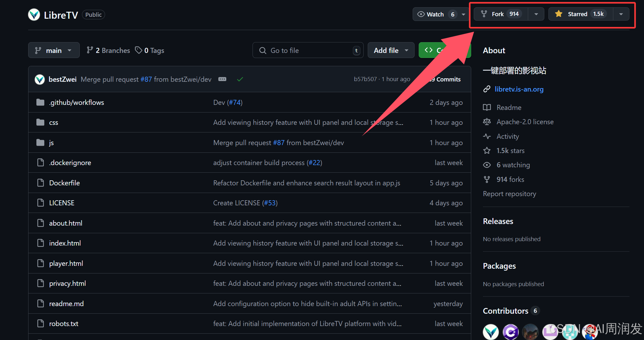
Task: Open the bestZwei author name link
Action: (63, 79)
